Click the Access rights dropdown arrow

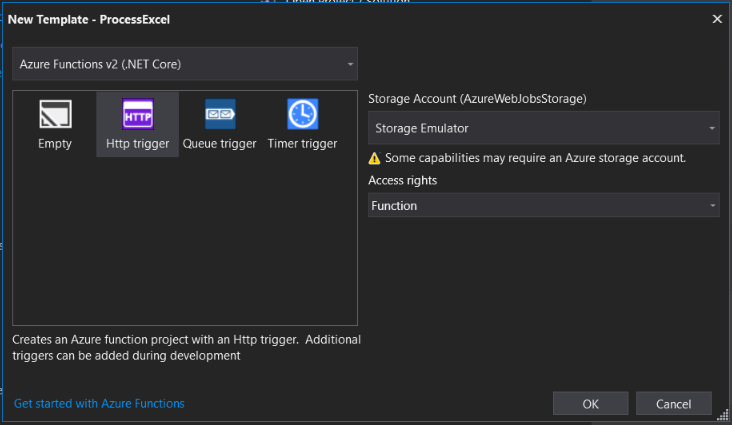(712, 205)
